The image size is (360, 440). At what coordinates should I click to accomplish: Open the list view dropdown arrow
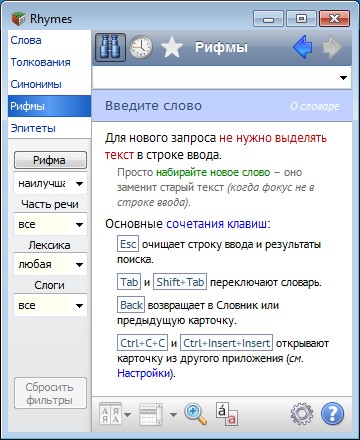click(x=173, y=415)
